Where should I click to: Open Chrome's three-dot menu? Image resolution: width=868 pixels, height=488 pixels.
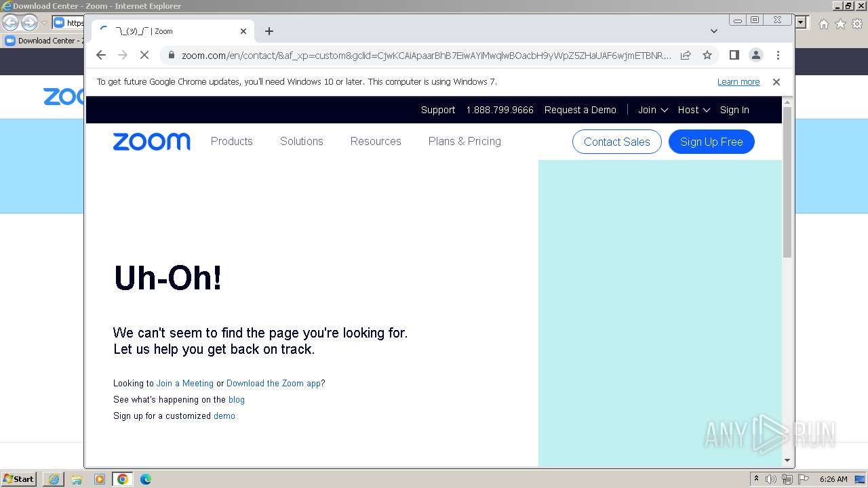pyautogui.click(x=778, y=55)
